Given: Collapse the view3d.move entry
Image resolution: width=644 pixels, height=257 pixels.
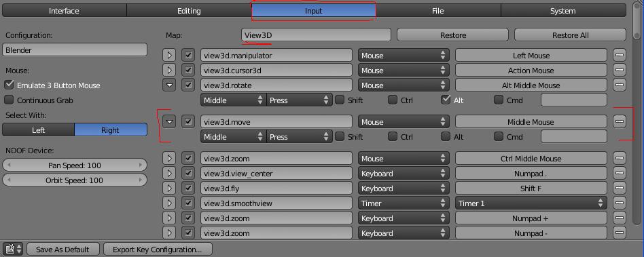Looking at the screenshot, I should pyautogui.click(x=169, y=122).
